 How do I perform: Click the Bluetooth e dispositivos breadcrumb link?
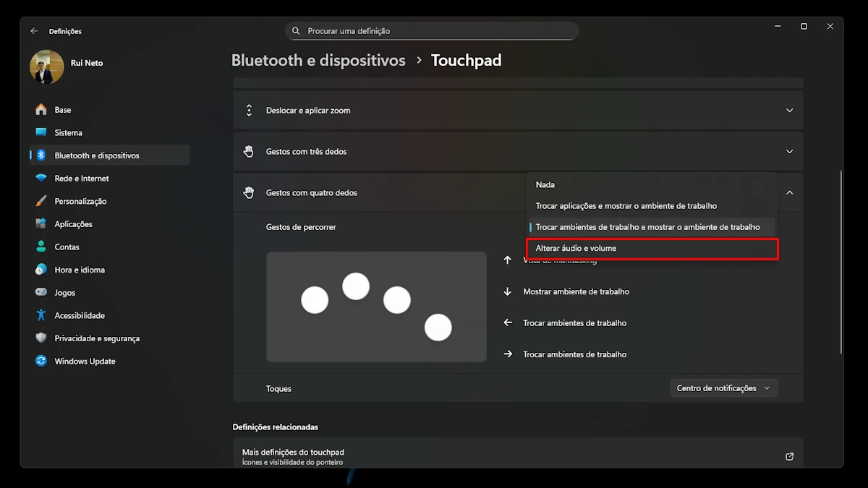(318, 61)
